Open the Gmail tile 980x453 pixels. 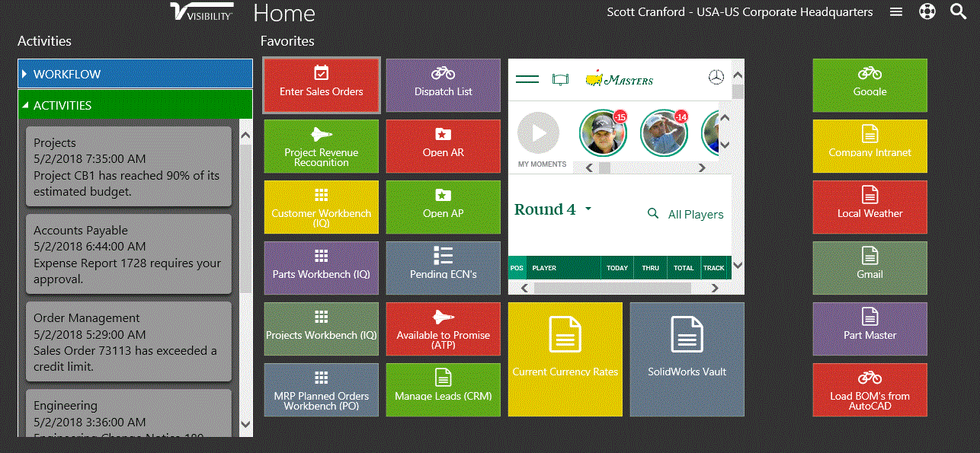[870, 268]
